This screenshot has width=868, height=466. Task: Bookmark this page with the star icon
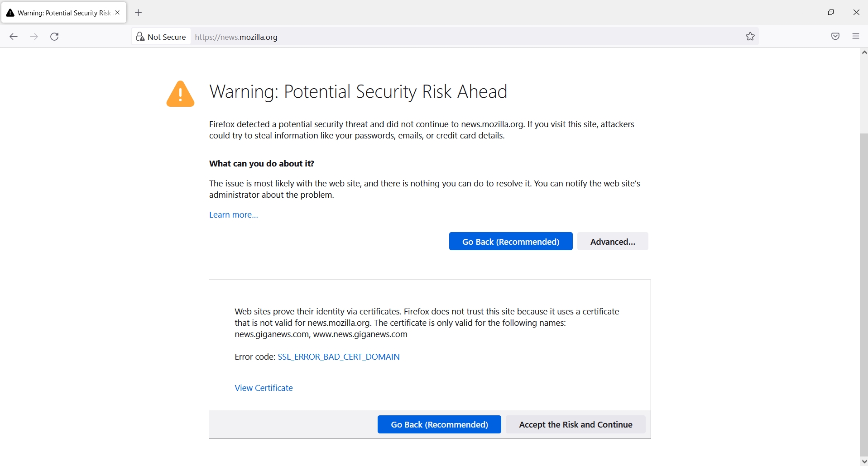coord(749,37)
